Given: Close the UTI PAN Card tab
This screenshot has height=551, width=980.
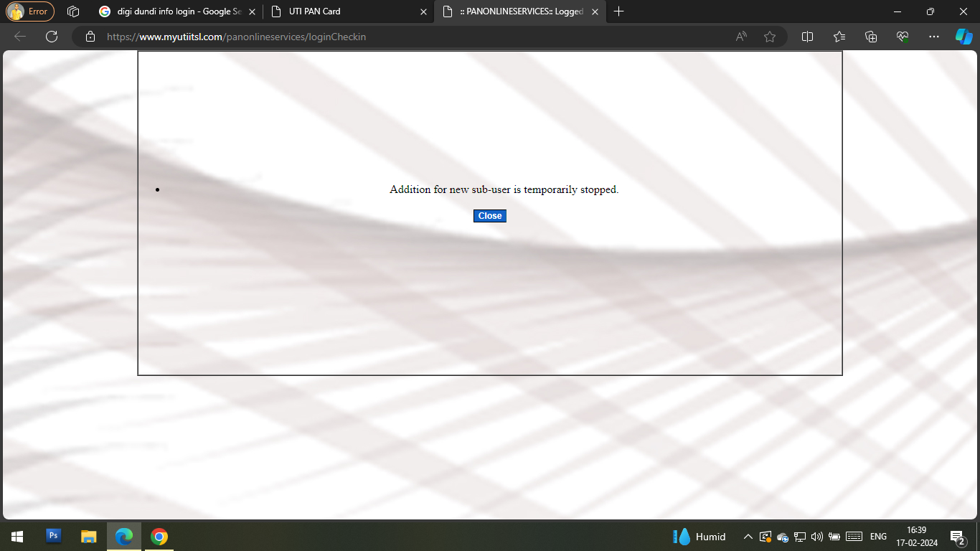Looking at the screenshot, I should pos(423,11).
